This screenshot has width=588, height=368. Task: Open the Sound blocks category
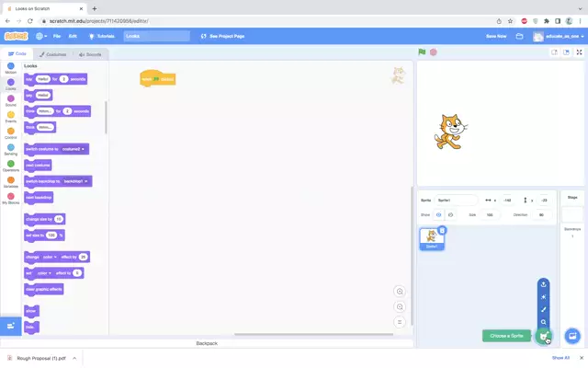coord(10,100)
